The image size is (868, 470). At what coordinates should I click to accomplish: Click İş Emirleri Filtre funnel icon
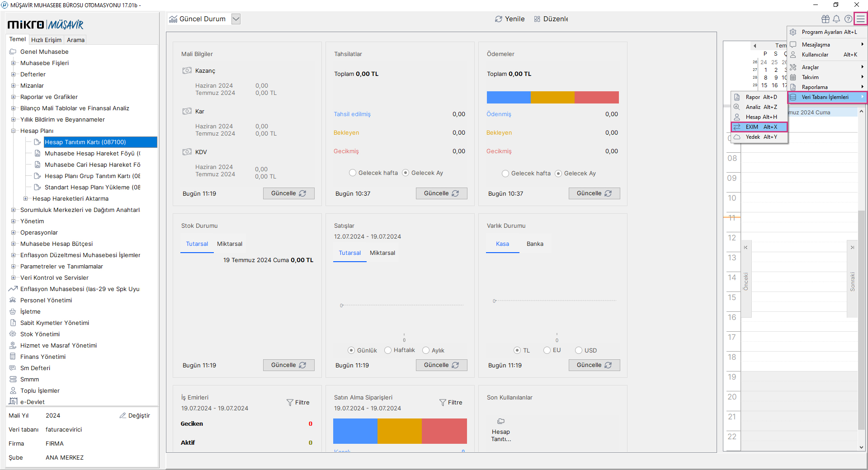(290, 402)
